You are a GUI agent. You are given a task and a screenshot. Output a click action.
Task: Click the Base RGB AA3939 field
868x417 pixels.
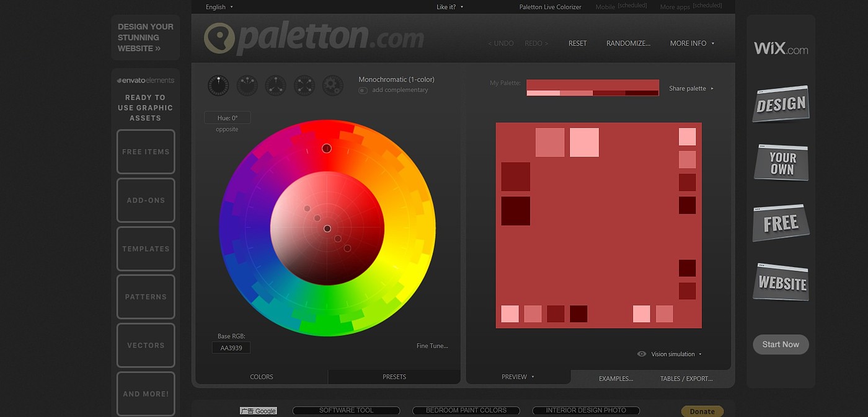click(x=231, y=348)
